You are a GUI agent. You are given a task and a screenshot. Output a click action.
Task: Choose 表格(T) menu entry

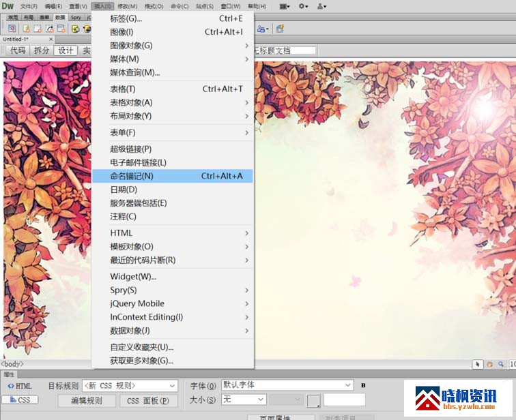[173, 89]
